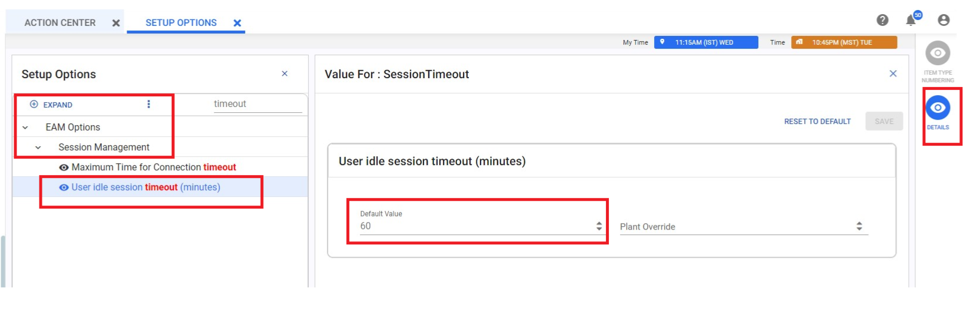
Task: Open the Plant Override dropdown arrows
Action: coord(859,226)
